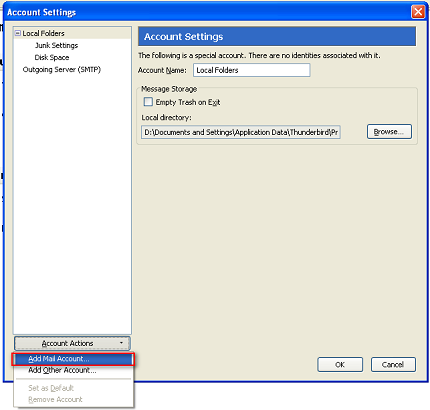Click the Browse button
The image size is (430, 410).
click(x=389, y=131)
